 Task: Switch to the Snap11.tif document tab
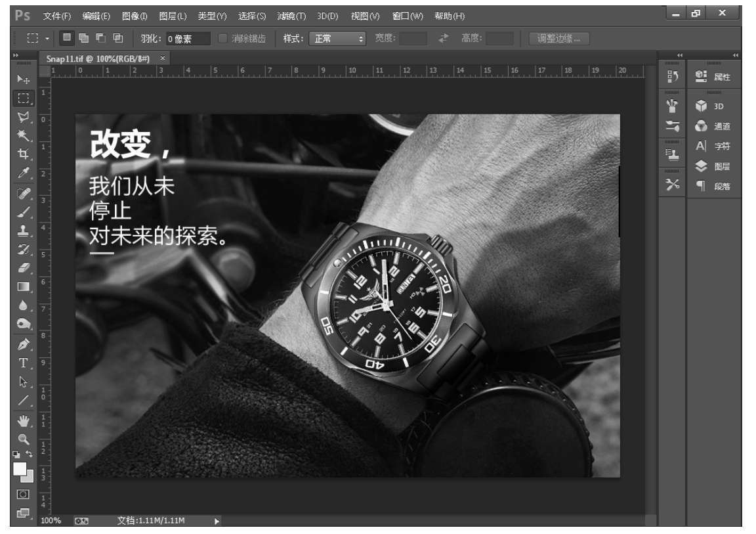pos(98,58)
